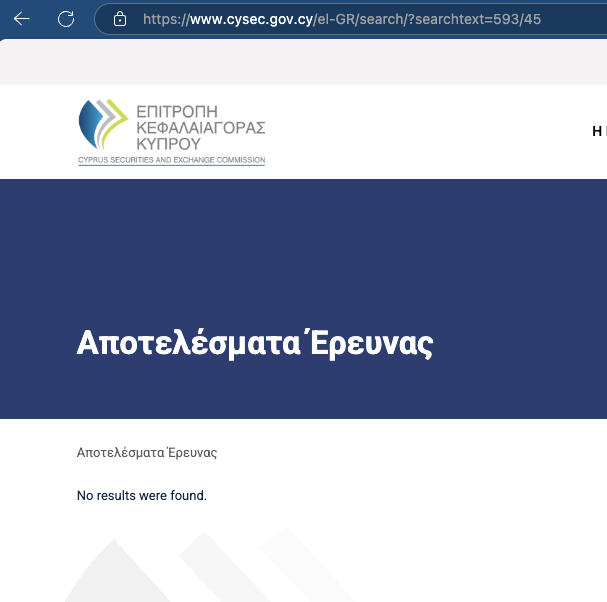Reload the page with the refresh icon
The image size is (607, 602).
pyautogui.click(x=66, y=19)
